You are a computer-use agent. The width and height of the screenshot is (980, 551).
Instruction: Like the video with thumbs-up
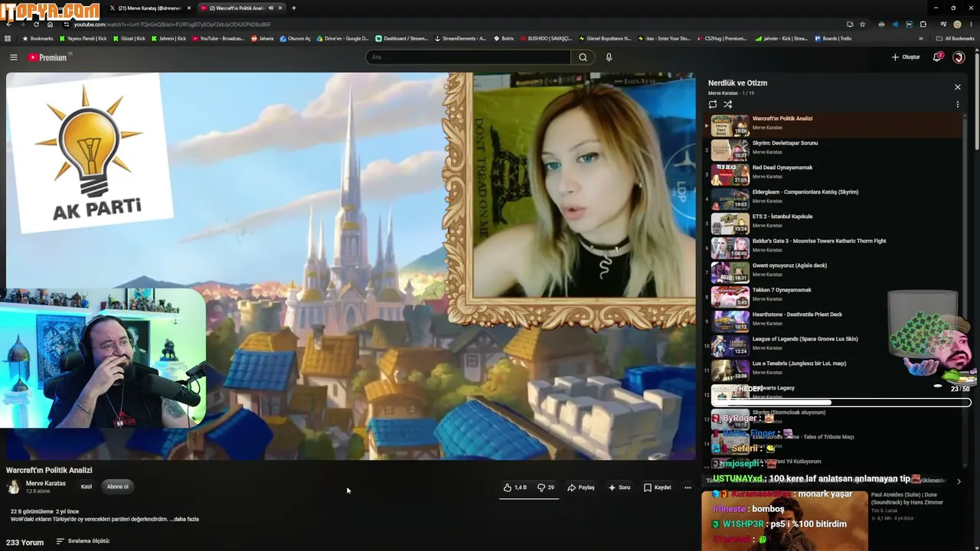pyautogui.click(x=514, y=487)
